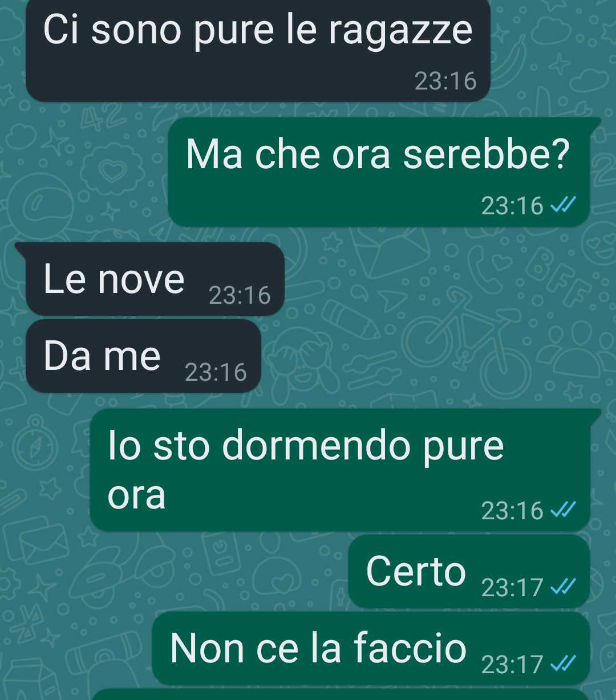Image resolution: width=616 pixels, height=700 pixels.
Task: Tap the double-check icon next to 'Certo'
Action: (563, 587)
